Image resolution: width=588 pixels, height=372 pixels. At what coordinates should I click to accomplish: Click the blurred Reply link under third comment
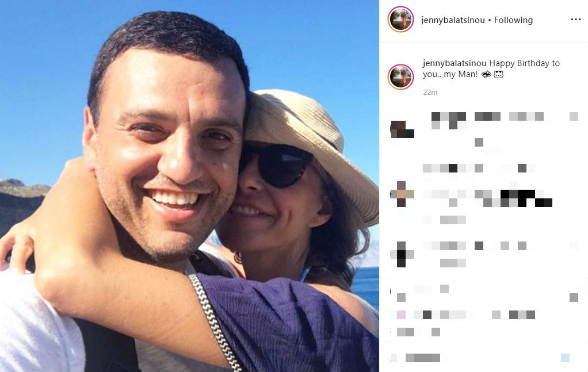453,263
